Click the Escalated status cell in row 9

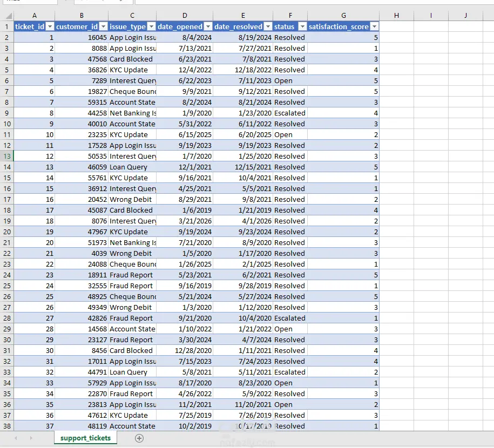click(x=290, y=113)
